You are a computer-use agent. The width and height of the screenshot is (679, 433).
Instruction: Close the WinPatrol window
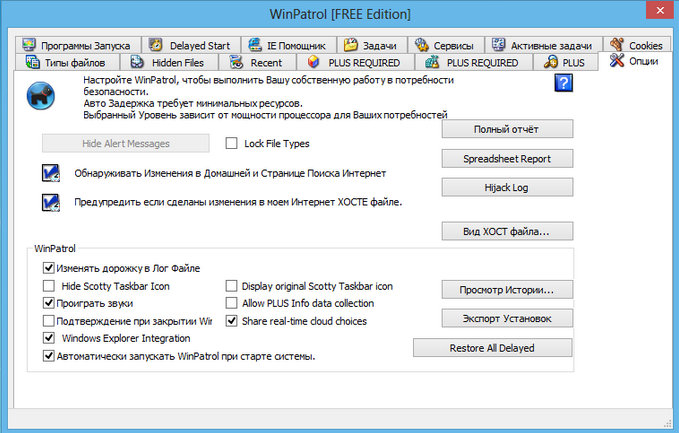pos(660,10)
